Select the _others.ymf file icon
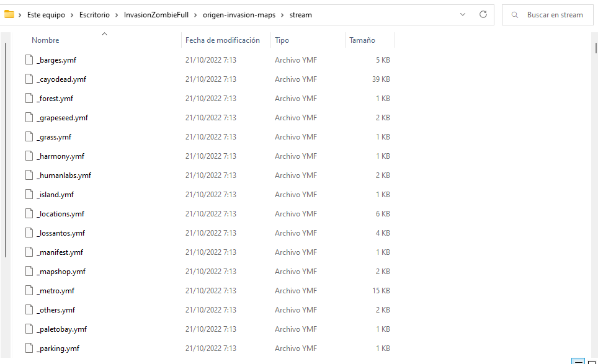 point(29,309)
